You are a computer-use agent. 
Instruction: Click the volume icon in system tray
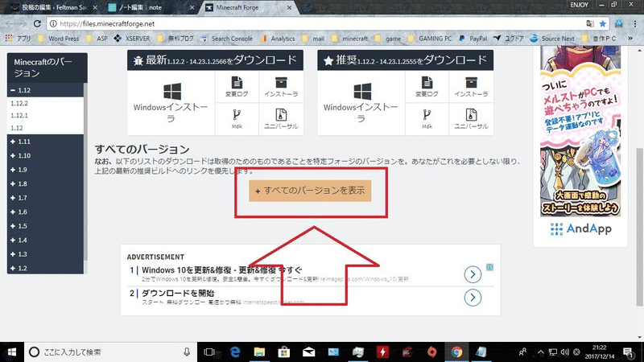tap(565, 352)
